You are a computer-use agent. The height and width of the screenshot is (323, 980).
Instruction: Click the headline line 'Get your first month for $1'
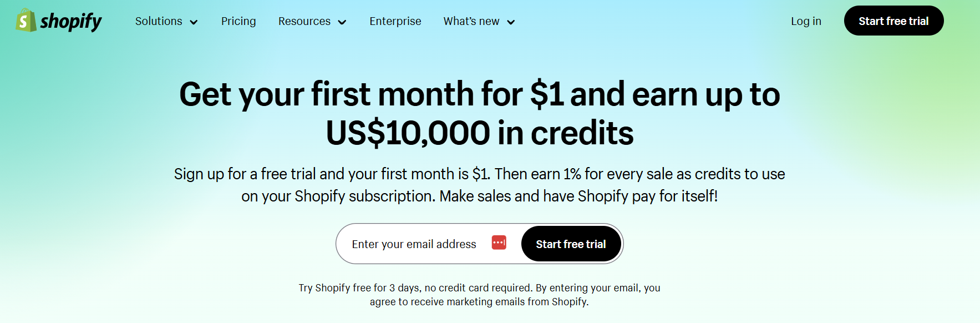(372, 94)
